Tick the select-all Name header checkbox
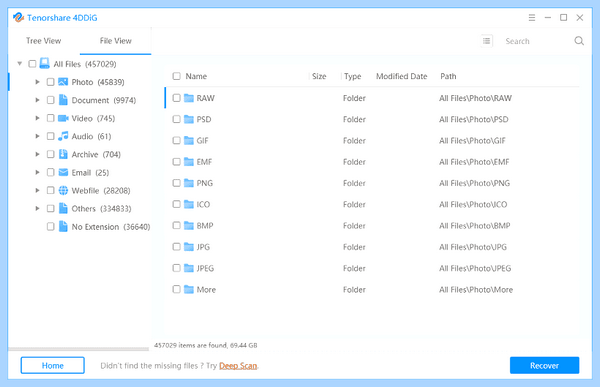600x387 pixels. (176, 76)
